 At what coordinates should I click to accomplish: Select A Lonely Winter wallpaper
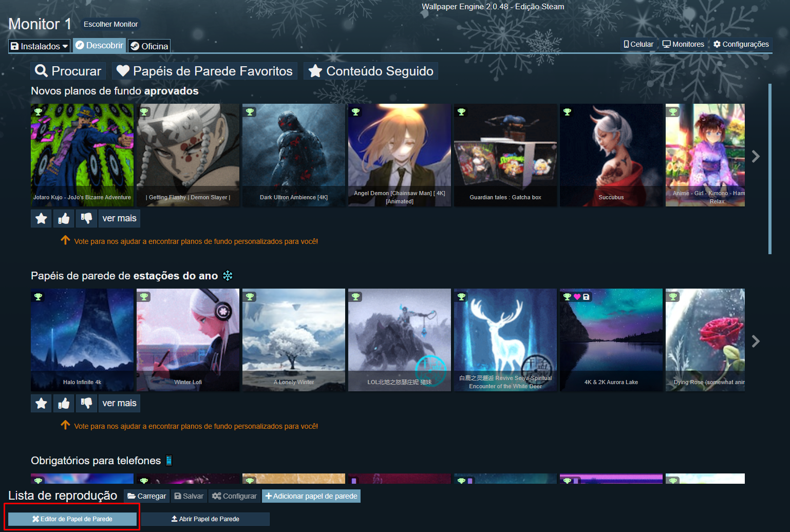294,340
